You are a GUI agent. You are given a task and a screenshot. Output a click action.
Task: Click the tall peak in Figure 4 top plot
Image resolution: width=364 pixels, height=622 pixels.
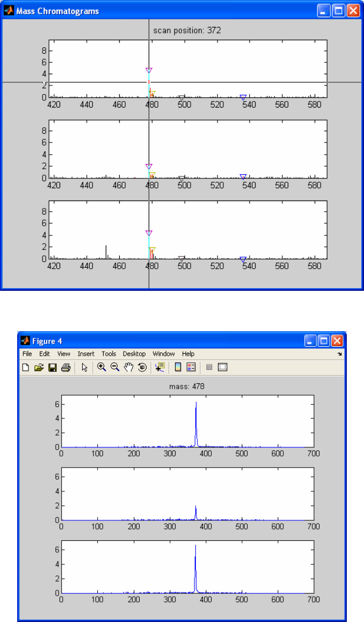pyautogui.click(x=195, y=425)
